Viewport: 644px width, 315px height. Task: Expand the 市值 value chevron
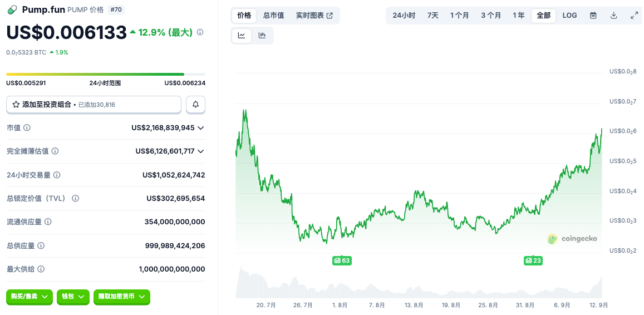[x=201, y=128]
